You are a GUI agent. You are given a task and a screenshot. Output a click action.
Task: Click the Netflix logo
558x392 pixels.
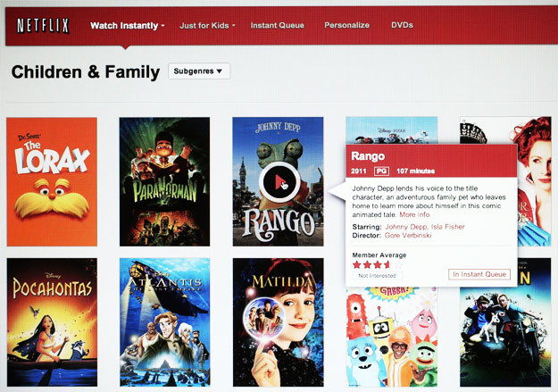tap(43, 26)
